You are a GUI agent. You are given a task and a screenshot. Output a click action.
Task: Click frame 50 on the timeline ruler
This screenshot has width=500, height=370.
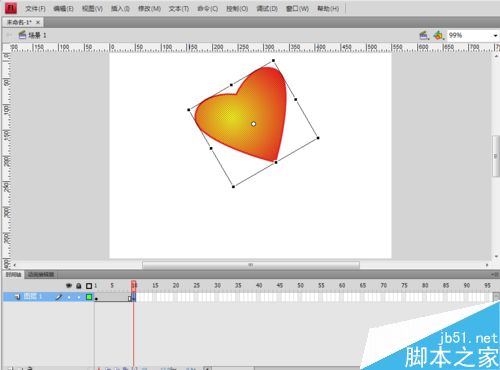pos(300,285)
